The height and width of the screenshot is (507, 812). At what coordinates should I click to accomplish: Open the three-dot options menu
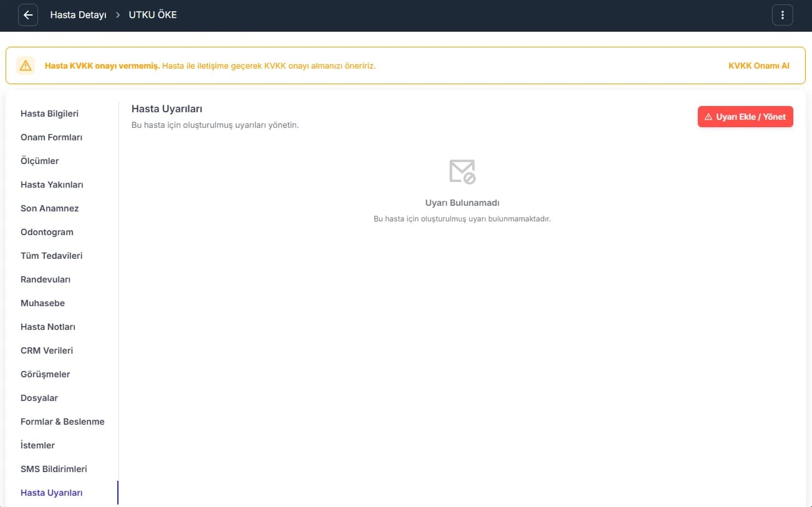tap(783, 15)
